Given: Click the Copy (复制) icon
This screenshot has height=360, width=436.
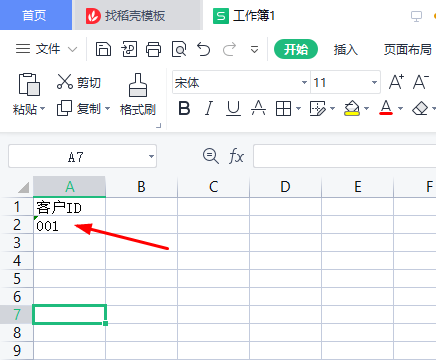Looking at the screenshot, I should point(64,108).
